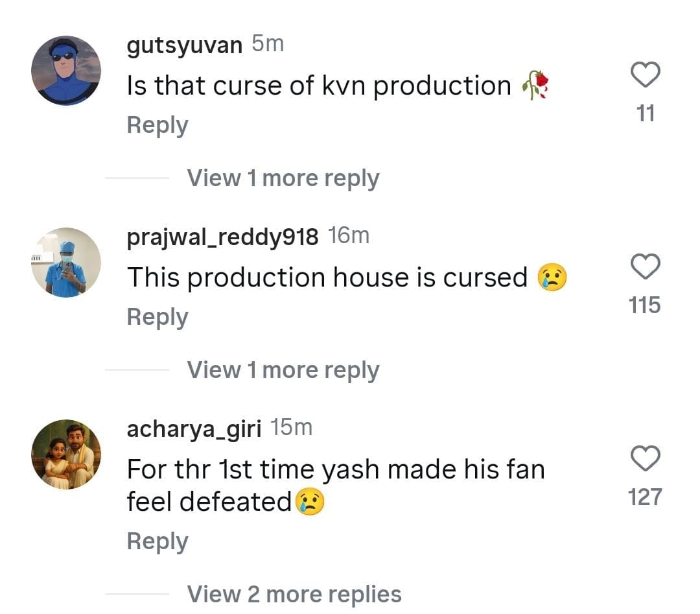700x614 pixels.
Task: Tap the 127 likes count
Action: (x=645, y=497)
